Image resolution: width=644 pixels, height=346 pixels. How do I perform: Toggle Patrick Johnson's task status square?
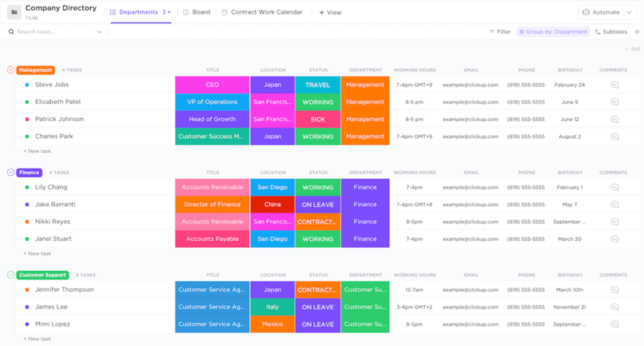pyautogui.click(x=27, y=119)
